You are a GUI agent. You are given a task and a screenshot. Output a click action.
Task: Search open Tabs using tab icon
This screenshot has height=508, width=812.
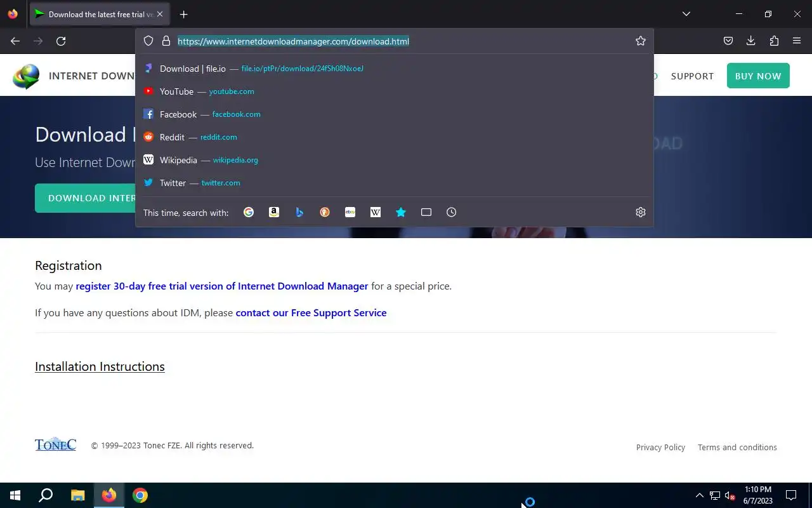pos(426,212)
